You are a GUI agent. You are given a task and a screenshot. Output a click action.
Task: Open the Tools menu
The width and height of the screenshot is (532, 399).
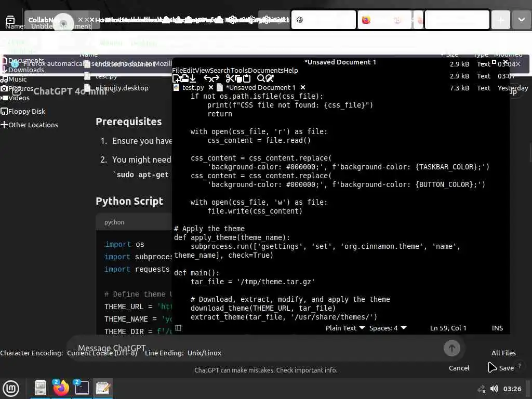click(x=240, y=70)
